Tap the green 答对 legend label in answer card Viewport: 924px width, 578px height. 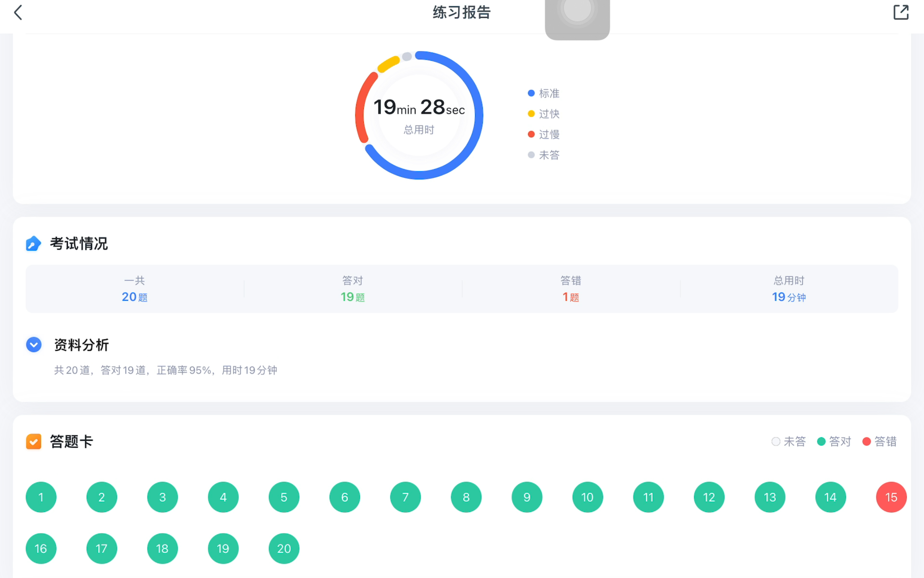(x=840, y=442)
